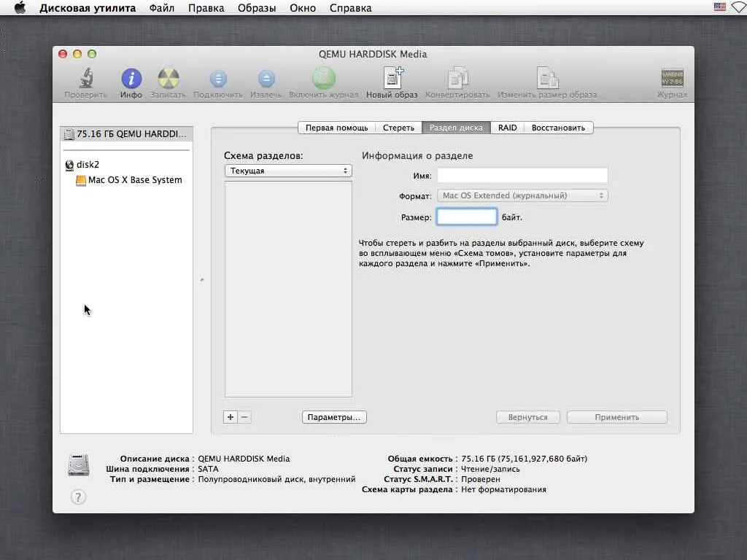This screenshot has width=747, height=560.
Task: Open the Инфо toolbar icon
Action: [x=131, y=79]
